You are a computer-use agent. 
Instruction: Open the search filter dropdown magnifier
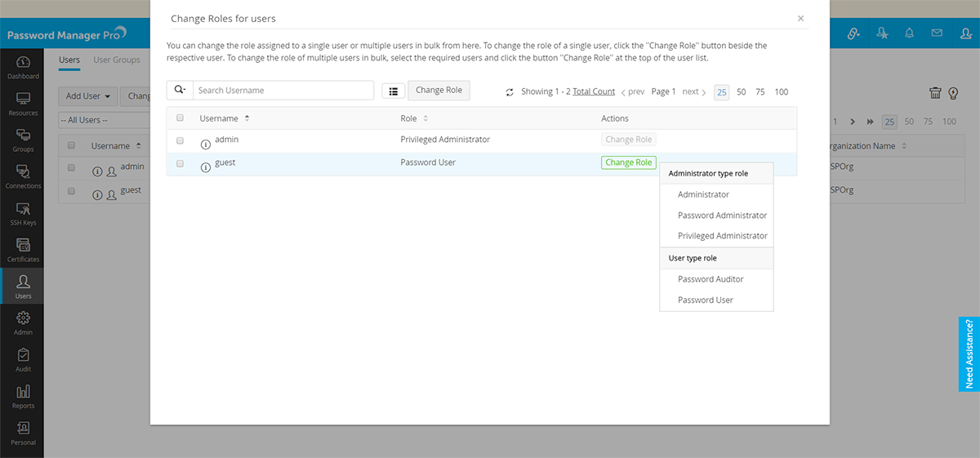pyautogui.click(x=180, y=90)
